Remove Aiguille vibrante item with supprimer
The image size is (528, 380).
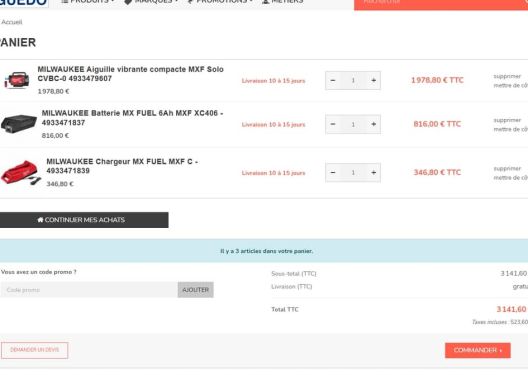pos(507,76)
